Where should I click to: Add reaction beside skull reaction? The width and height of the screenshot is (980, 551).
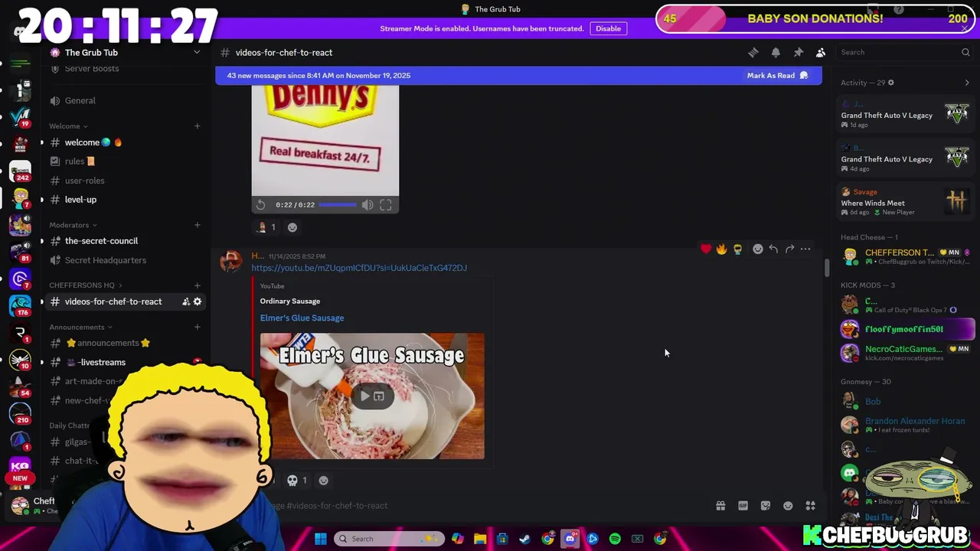tap(323, 481)
